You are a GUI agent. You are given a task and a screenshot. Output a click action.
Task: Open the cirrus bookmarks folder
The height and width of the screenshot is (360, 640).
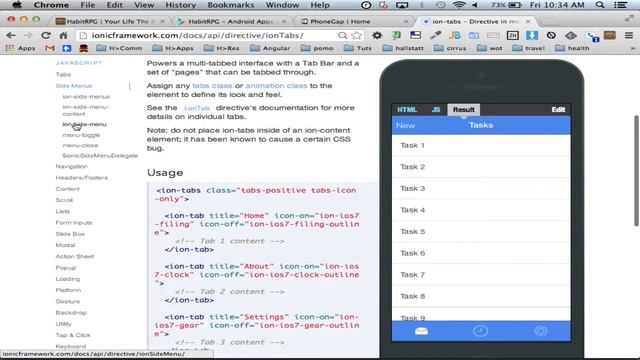click(450, 48)
